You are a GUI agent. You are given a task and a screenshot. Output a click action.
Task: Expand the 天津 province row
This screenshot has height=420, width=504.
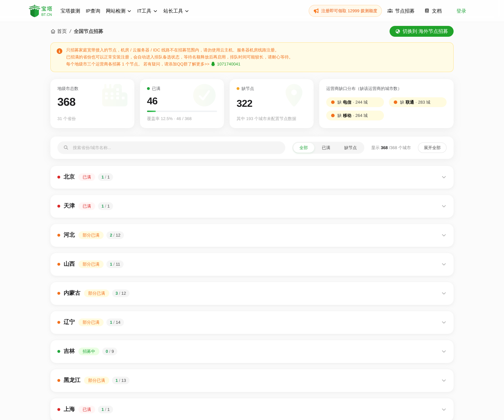252,206
